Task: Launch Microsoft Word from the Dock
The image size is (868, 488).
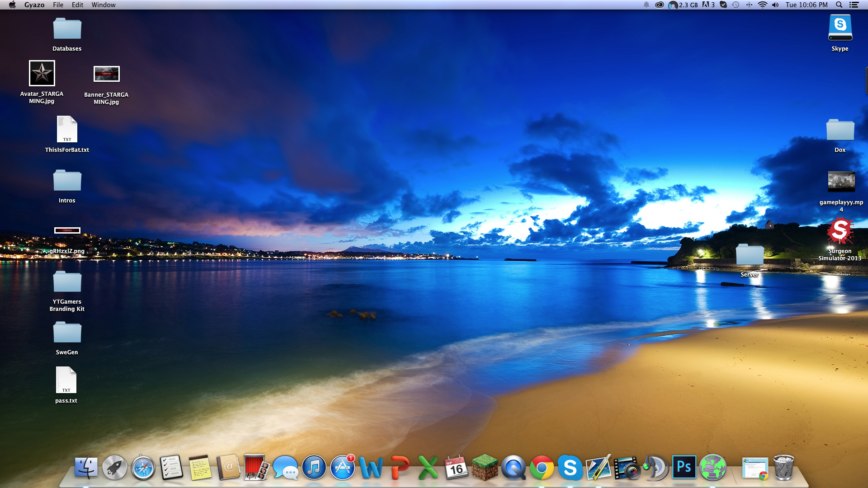Action: tap(371, 468)
